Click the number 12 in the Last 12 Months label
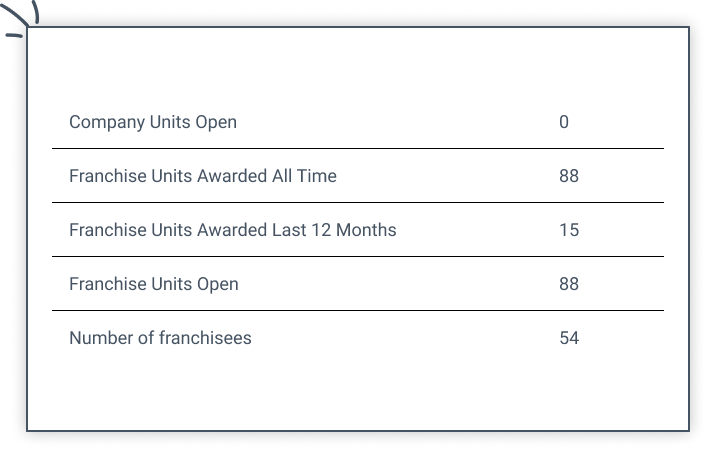 pyautogui.click(x=319, y=230)
